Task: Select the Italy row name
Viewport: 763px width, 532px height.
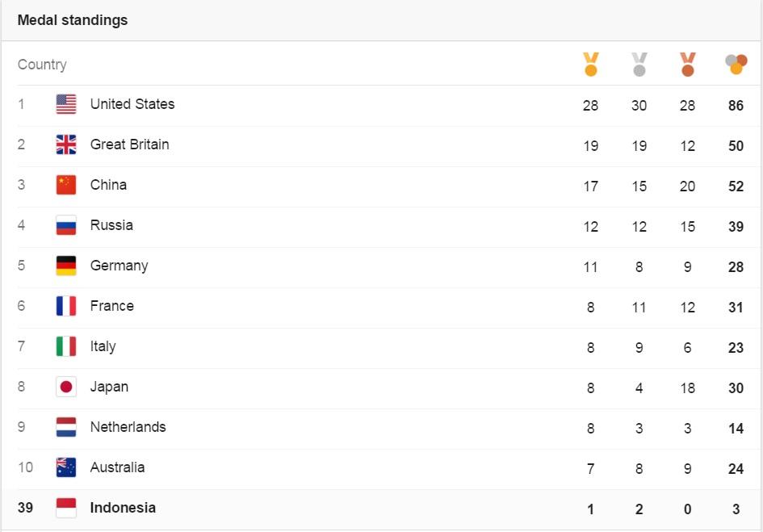Action: click(103, 346)
